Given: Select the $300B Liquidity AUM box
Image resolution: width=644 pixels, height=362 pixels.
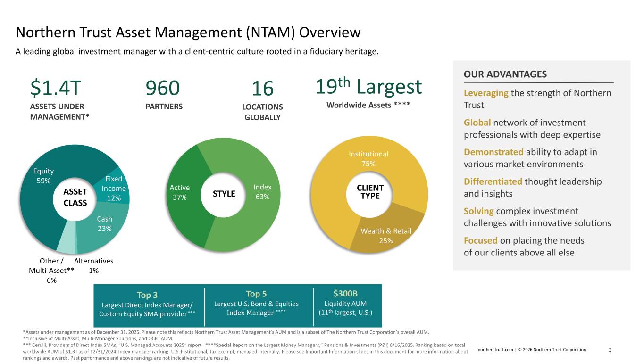Looking at the screenshot, I should tap(346, 304).
